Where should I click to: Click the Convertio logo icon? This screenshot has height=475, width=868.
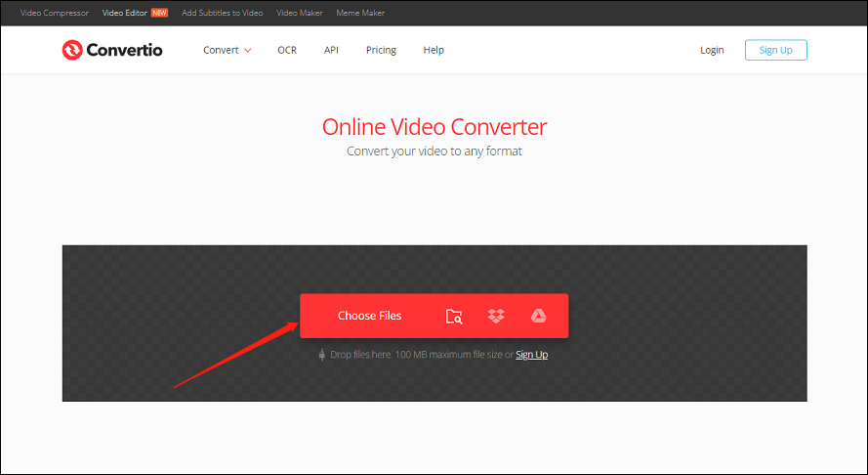point(72,50)
